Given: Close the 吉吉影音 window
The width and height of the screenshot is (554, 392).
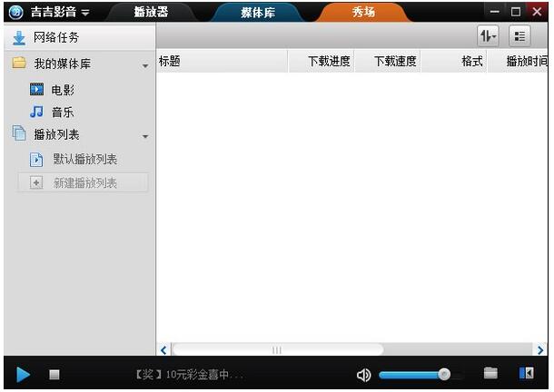Looking at the screenshot, I should coord(537,12).
